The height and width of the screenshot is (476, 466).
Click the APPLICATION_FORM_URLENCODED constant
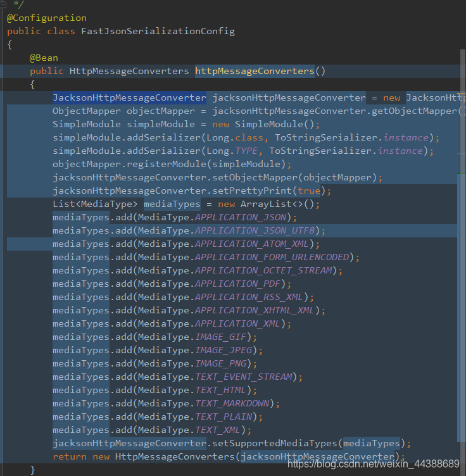pos(272,258)
